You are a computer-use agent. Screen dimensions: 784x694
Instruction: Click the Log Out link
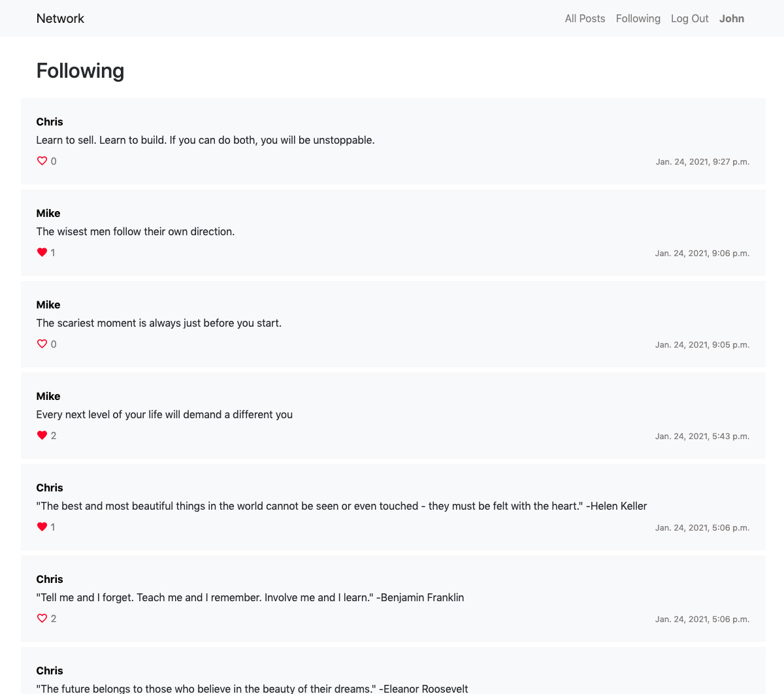pos(689,18)
